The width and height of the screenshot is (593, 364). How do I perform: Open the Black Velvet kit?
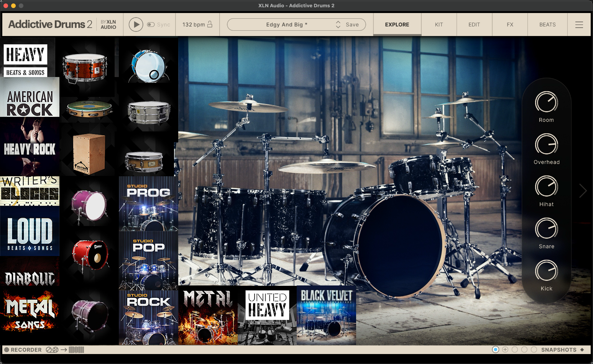[326, 315]
